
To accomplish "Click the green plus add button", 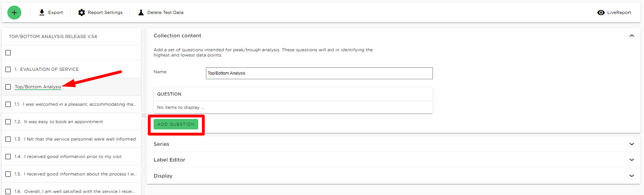I will point(14,13).
